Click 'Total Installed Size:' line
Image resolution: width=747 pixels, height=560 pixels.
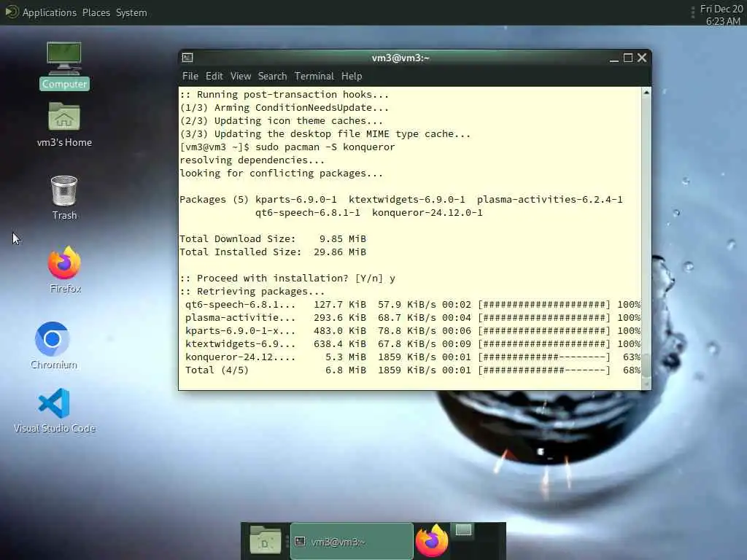(x=273, y=252)
